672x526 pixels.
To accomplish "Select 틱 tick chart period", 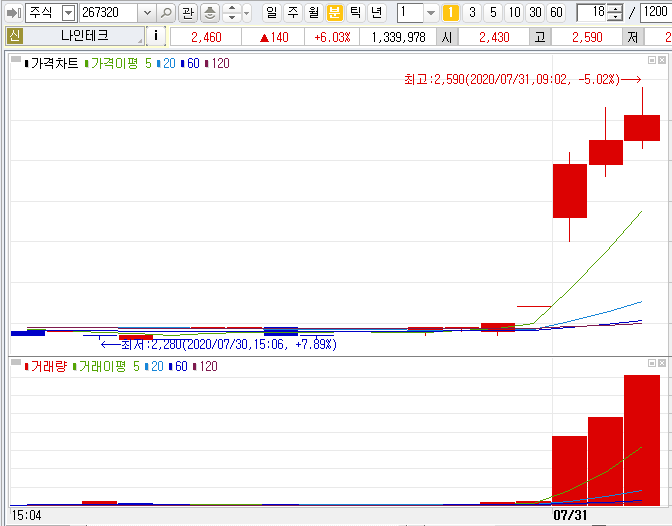I will [x=356, y=13].
